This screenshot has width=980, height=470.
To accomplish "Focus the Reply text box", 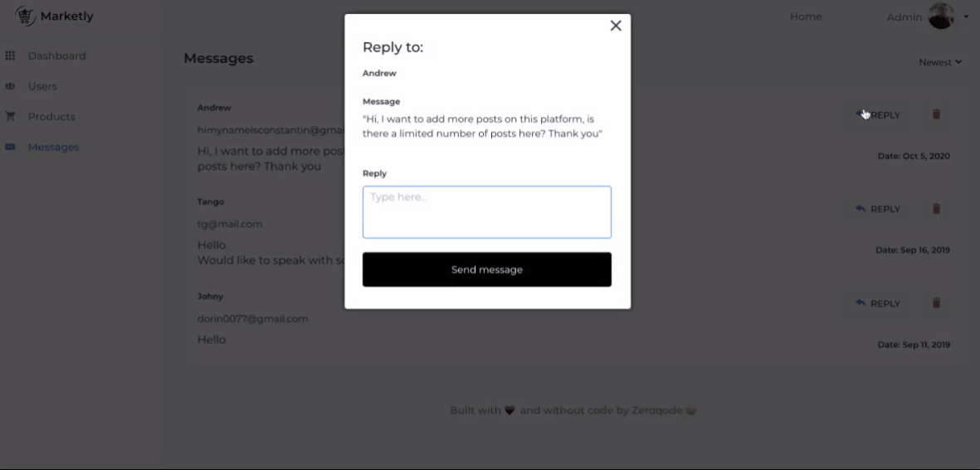I will (x=486, y=212).
